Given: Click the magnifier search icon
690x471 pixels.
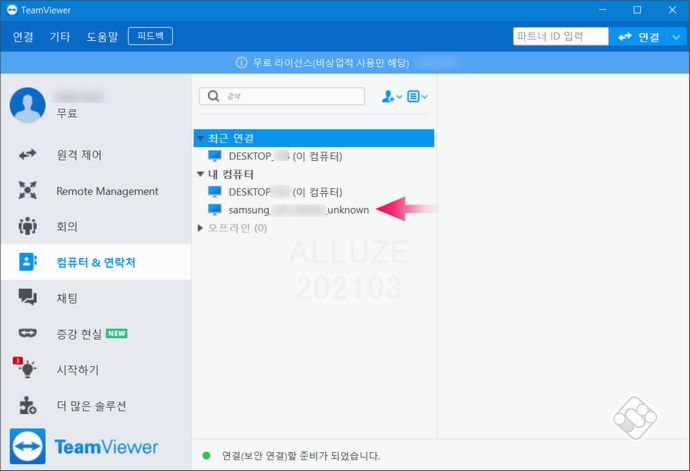Looking at the screenshot, I should pyautogui.click(x=213, y=96).
